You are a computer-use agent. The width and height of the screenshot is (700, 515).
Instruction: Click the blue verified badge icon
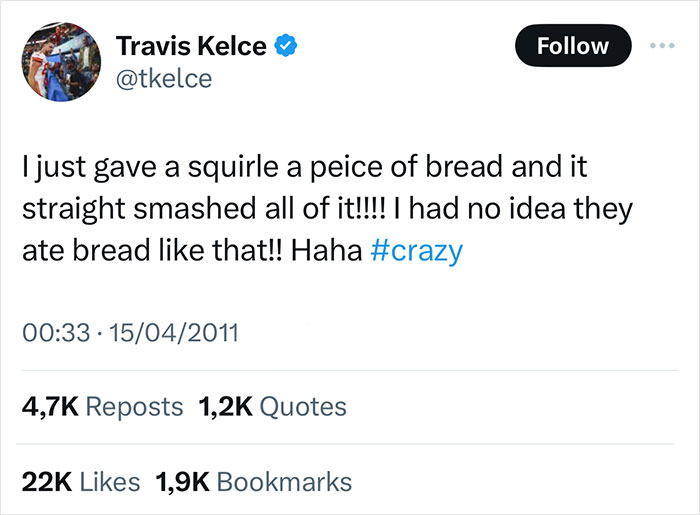point(287,46)
